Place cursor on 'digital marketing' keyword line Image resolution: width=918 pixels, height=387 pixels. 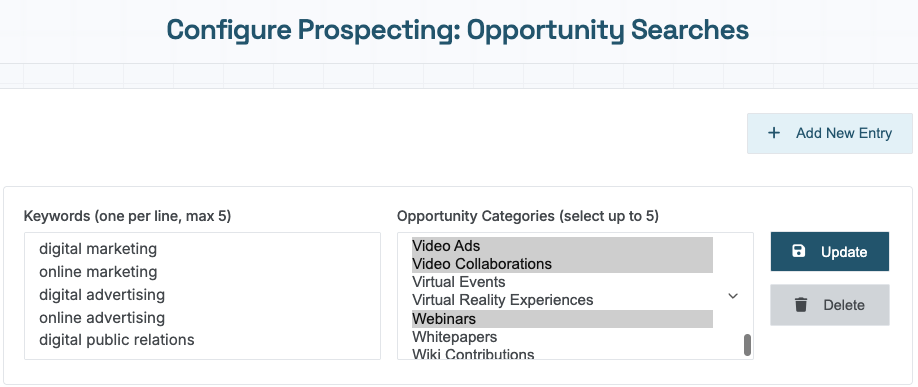coord(98,249)
